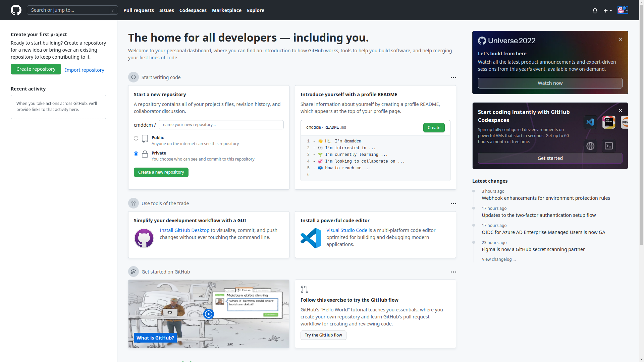Image resolution: width=644 pixels, height=362 pixels.
Task: Dismiss the Universe 2022 banner
Action: [x=621, y=39]
